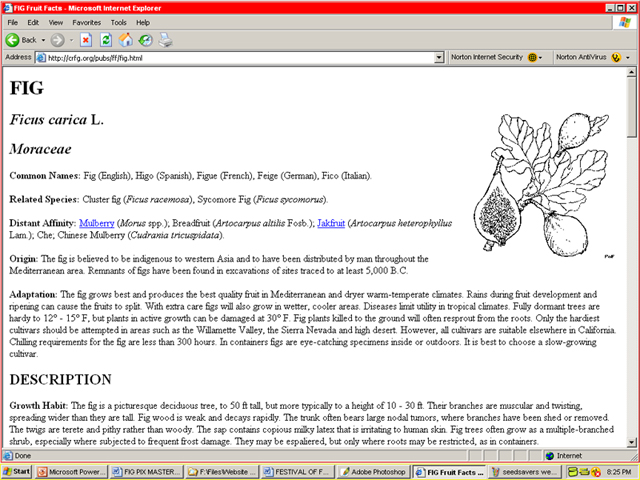The height and width of the screenshot is (480, 640).
Task: Open the Back history dropdown arrow
Action: [x=43, y=40]
